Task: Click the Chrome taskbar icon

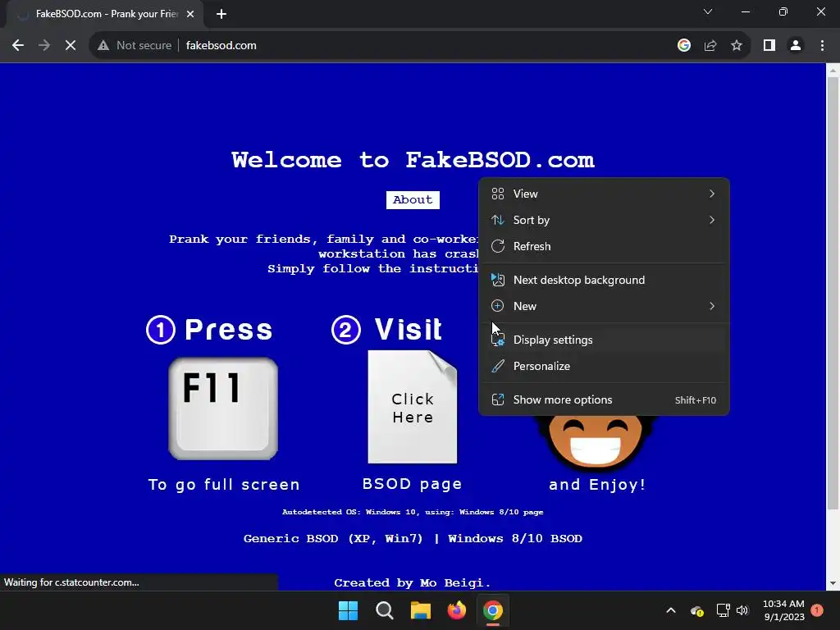Action: click(x=493, y=610)
